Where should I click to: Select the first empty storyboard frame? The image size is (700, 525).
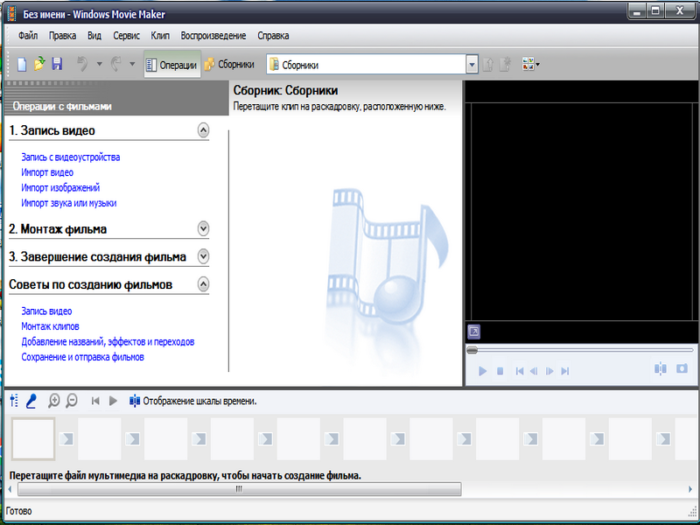pos(33,439)
